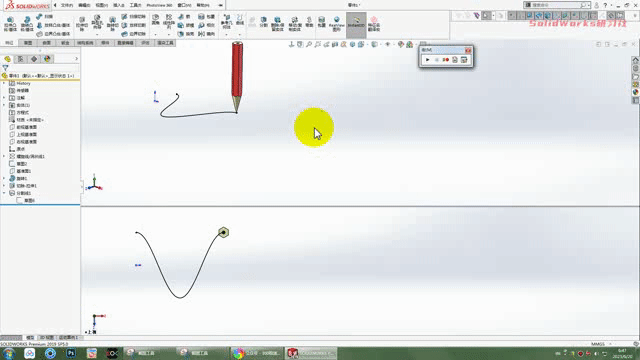
Task: Select the Extruded Boss/Base tool
Action: pyautogui.click(x=10, y=24)
